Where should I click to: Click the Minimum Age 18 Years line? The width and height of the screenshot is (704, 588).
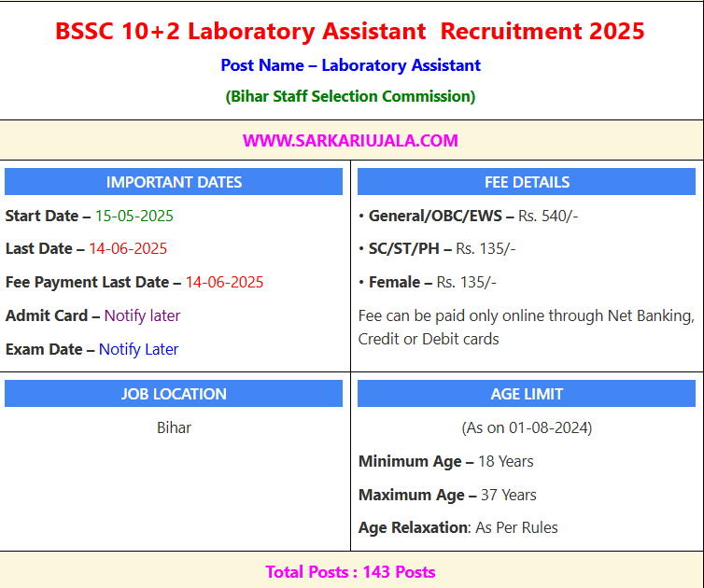[x=446, y=461]
